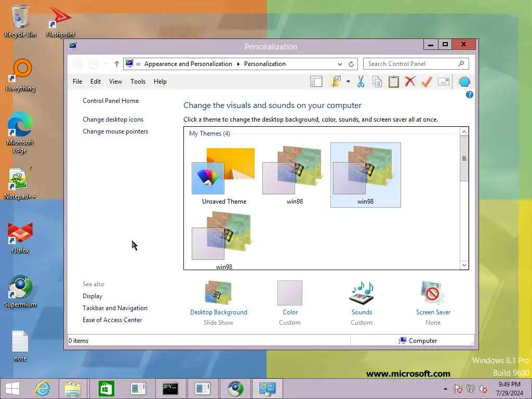
Task: Open Control Panel Home link
Action: [111, 101]
